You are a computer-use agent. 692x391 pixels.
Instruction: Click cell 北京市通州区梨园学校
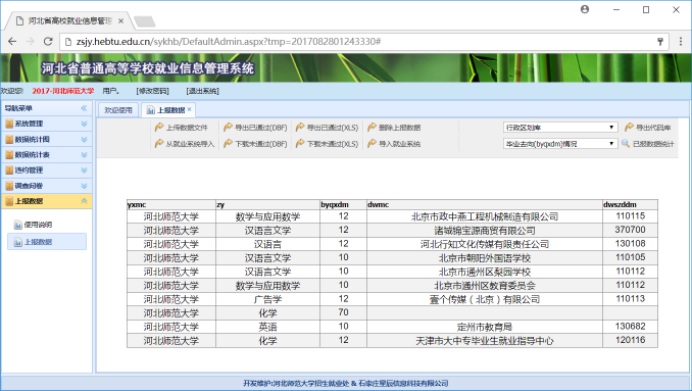(x=485, y=272)
